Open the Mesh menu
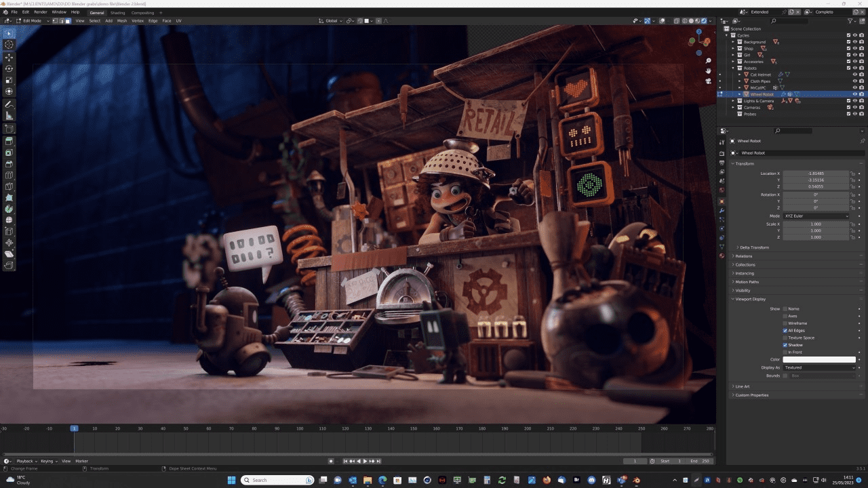The height and width of the screenshot is (488, 868). pos(121,20)
